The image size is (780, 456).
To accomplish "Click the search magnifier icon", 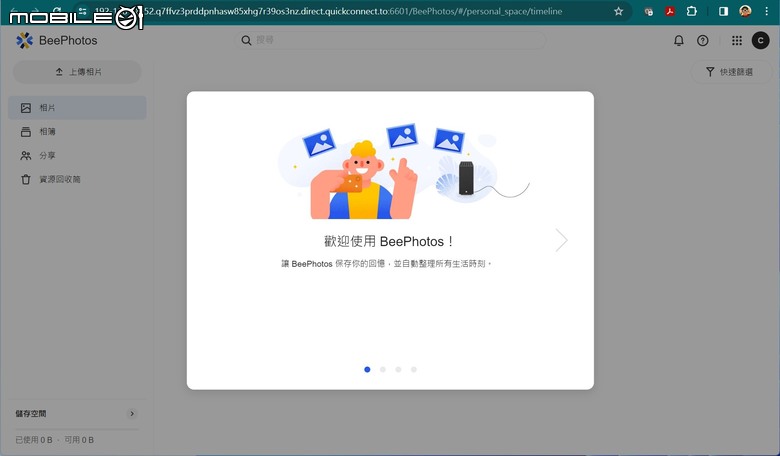I will click(246, 40).
